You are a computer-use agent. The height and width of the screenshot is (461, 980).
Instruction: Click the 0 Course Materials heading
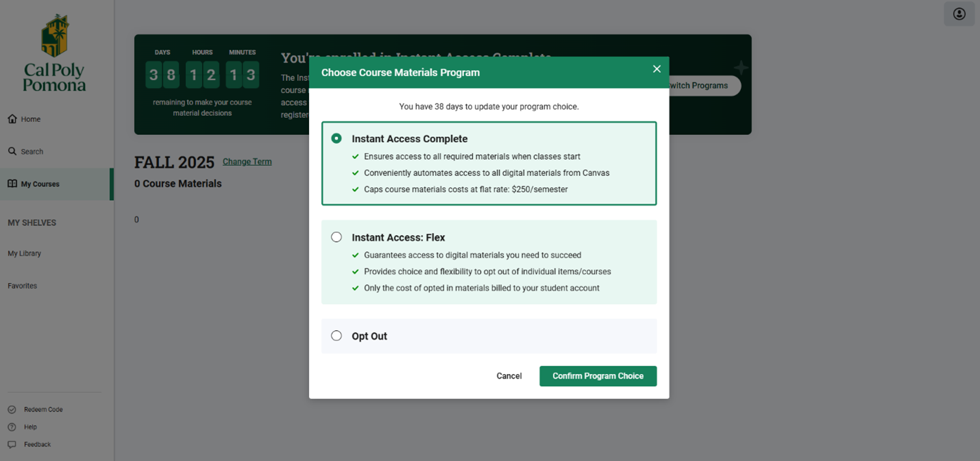177,183
